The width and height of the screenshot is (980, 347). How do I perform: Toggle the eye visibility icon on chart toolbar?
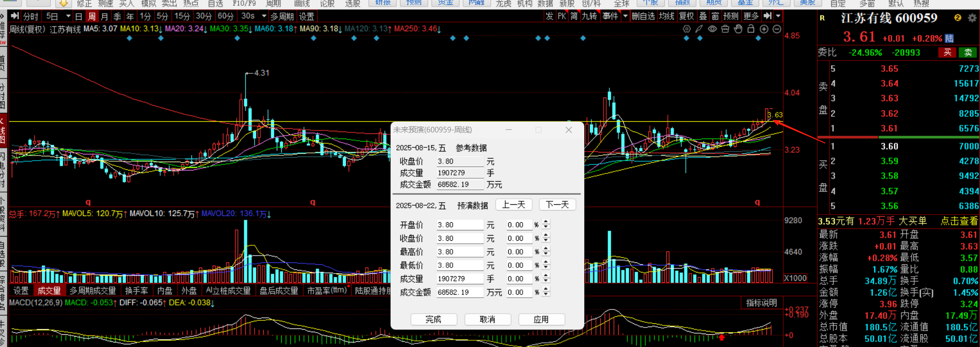[712, 29]
